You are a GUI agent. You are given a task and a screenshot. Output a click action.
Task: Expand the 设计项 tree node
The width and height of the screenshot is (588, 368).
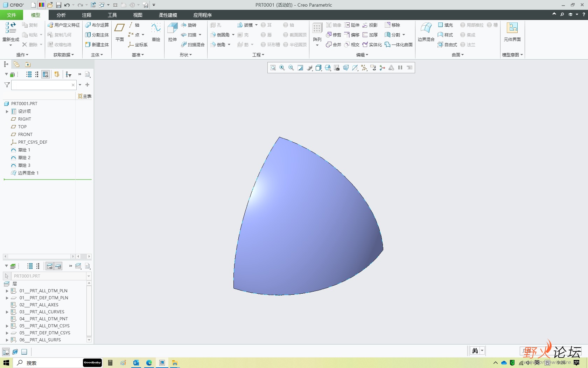point(7,111)
